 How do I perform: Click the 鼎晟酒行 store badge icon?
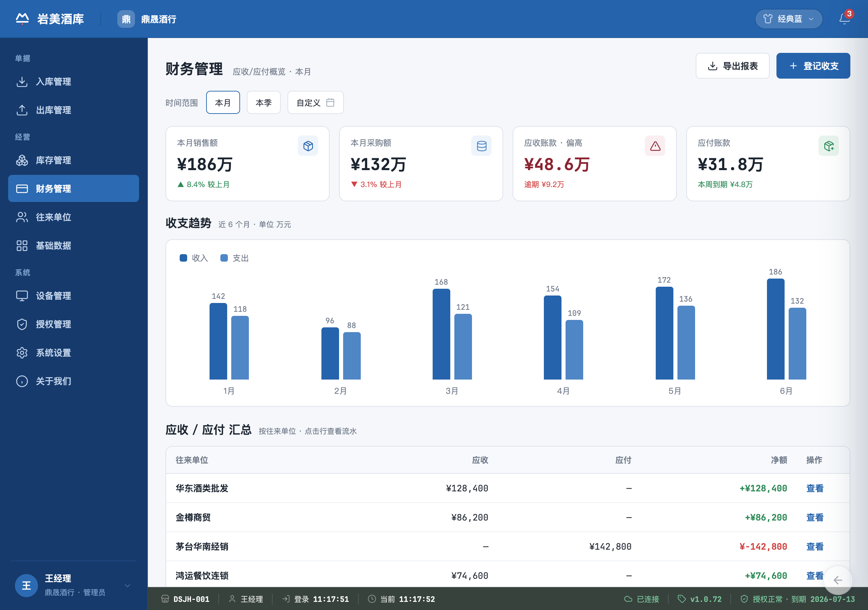click(x=126, y=19)
